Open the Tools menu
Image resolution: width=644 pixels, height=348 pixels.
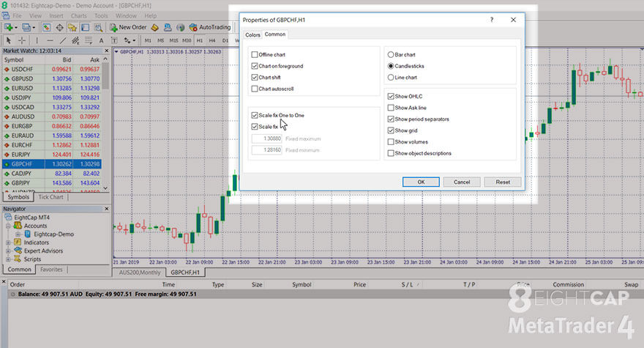101,15
